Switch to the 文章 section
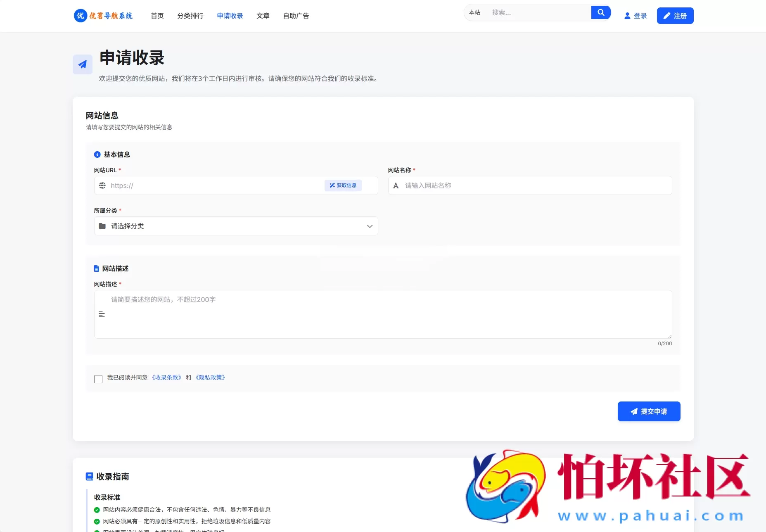Screen dimensions: 766x532 tap(263, 16)
